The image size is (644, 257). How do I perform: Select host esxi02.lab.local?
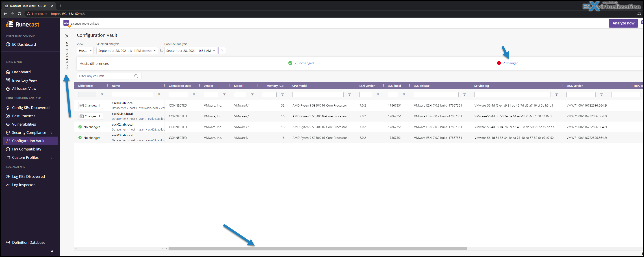(x=122, y=124)
